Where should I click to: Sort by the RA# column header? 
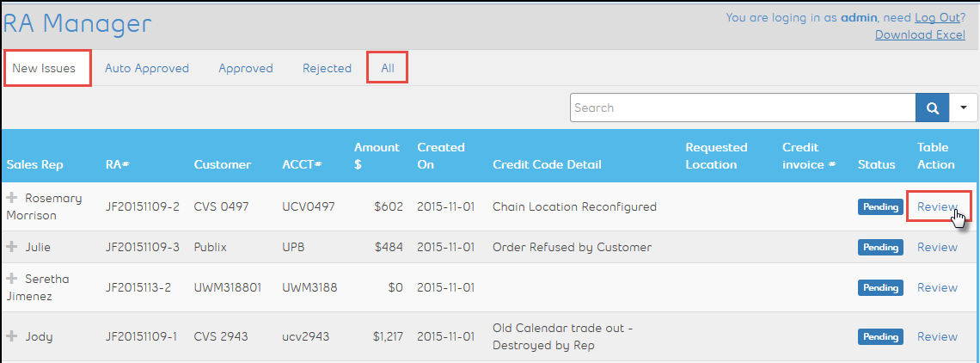tap(118, 164)
